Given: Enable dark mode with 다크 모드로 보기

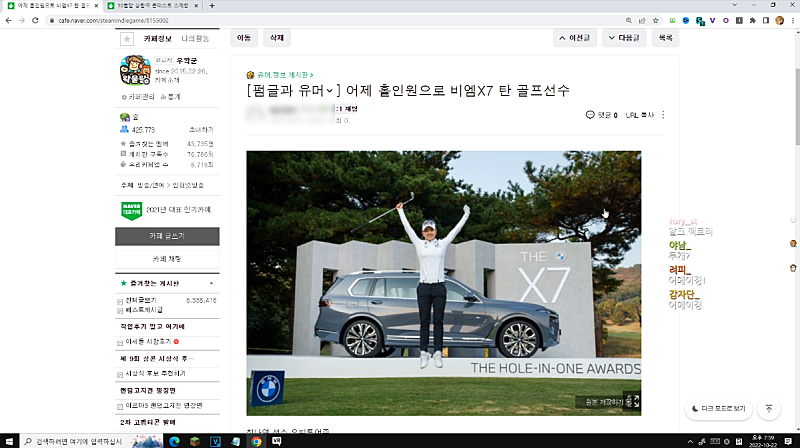Looking at the screenshot, I should [x=719, y=408].
